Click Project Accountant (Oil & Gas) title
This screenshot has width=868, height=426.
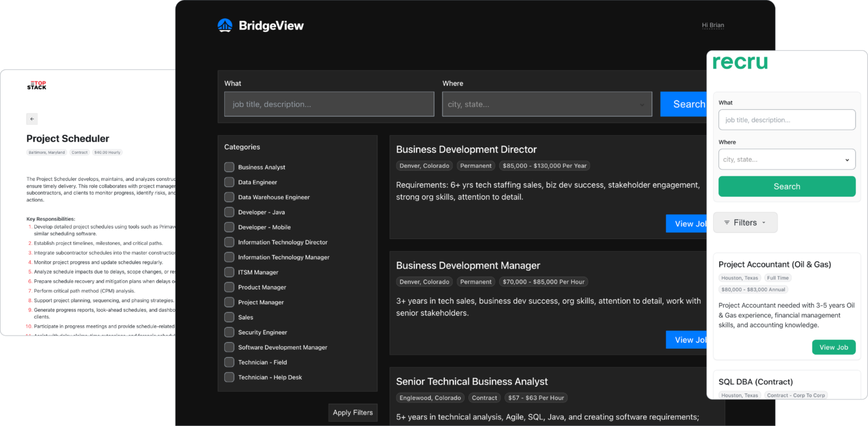click(775, 264)
